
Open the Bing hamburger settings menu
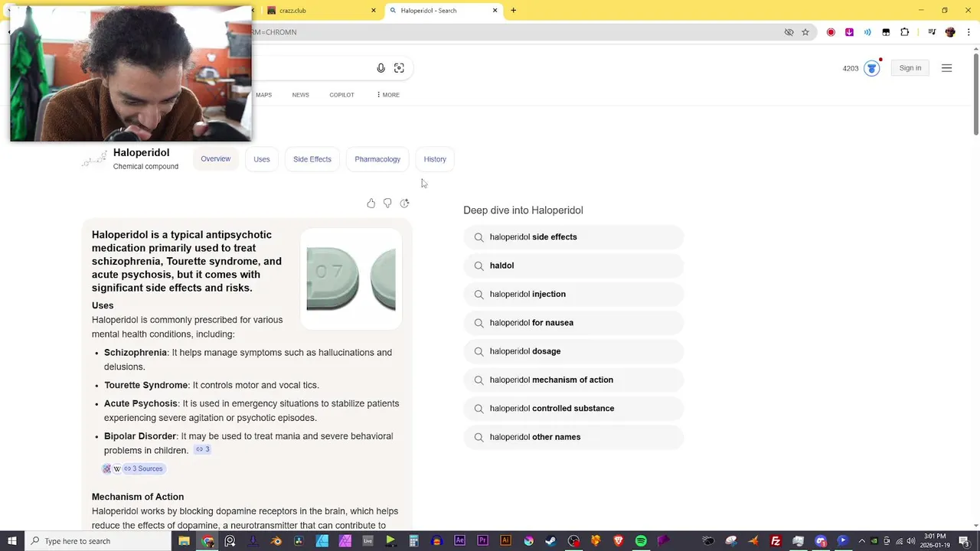(x=946, y=68)
